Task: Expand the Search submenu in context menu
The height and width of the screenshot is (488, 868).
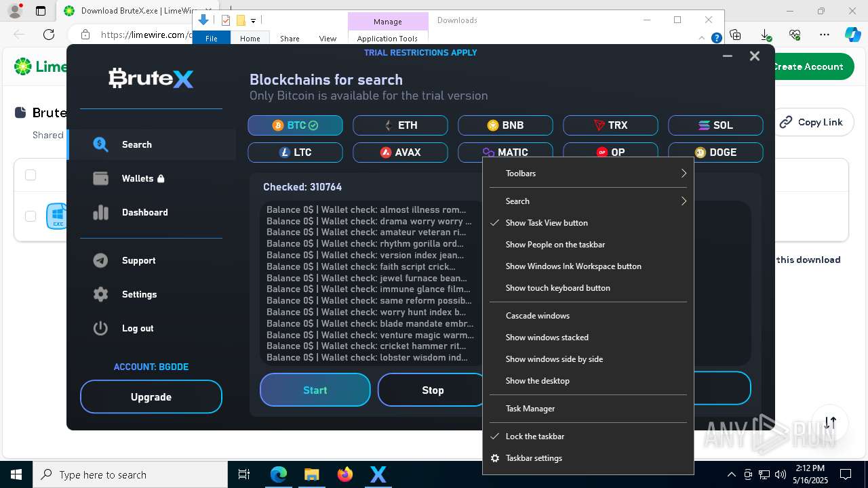Action: coord(588,201)
